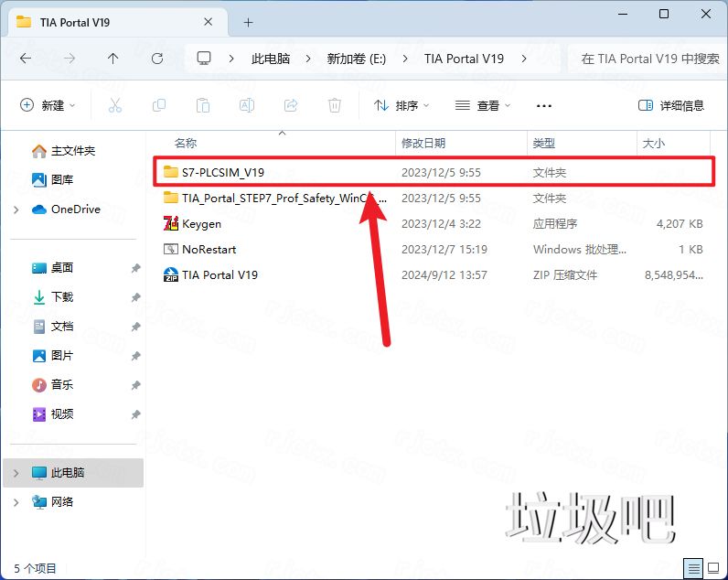Expand the 此电脑 tree node
728x580 pixels.
tap(16, 473)
